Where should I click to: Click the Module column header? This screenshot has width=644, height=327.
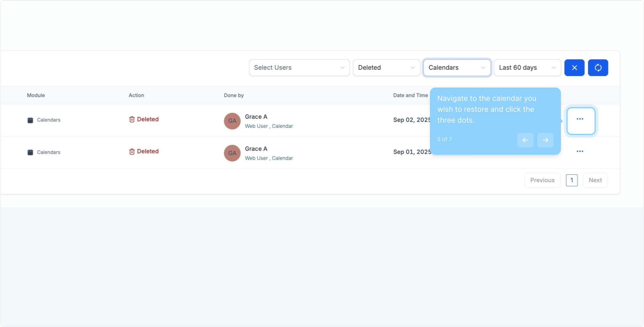coord(36,95)
